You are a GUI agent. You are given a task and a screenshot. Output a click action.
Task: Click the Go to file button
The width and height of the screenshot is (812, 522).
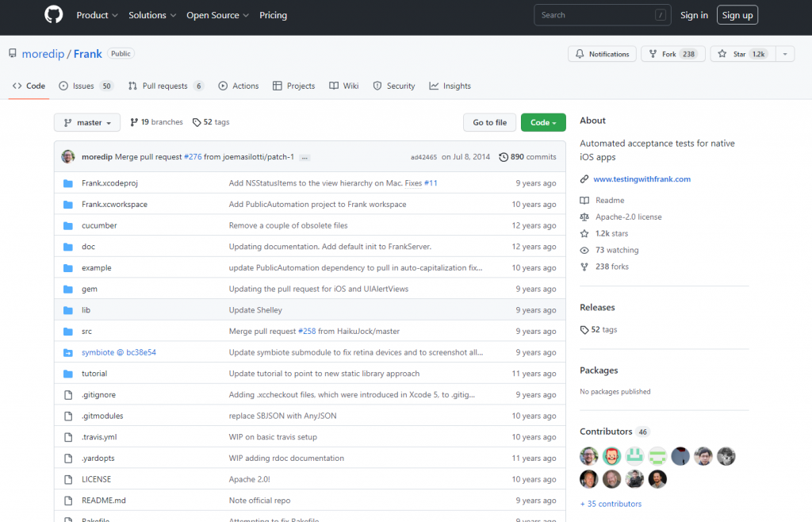point(489,123)
